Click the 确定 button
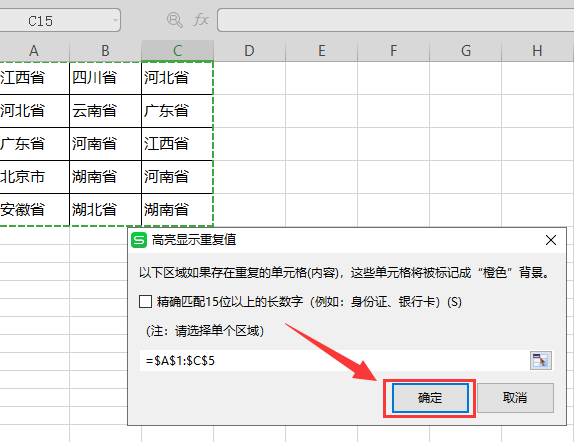574x442 pixels. pos(430,398)
